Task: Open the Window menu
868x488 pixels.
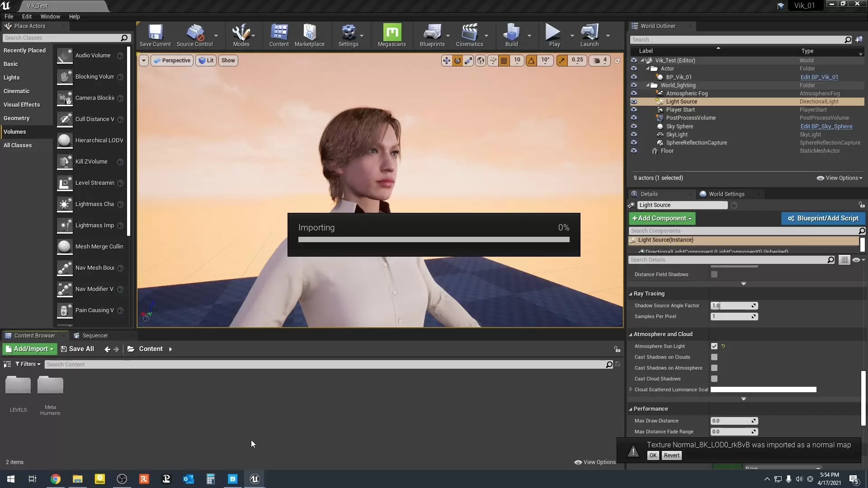Action: [x=50, y=16]
